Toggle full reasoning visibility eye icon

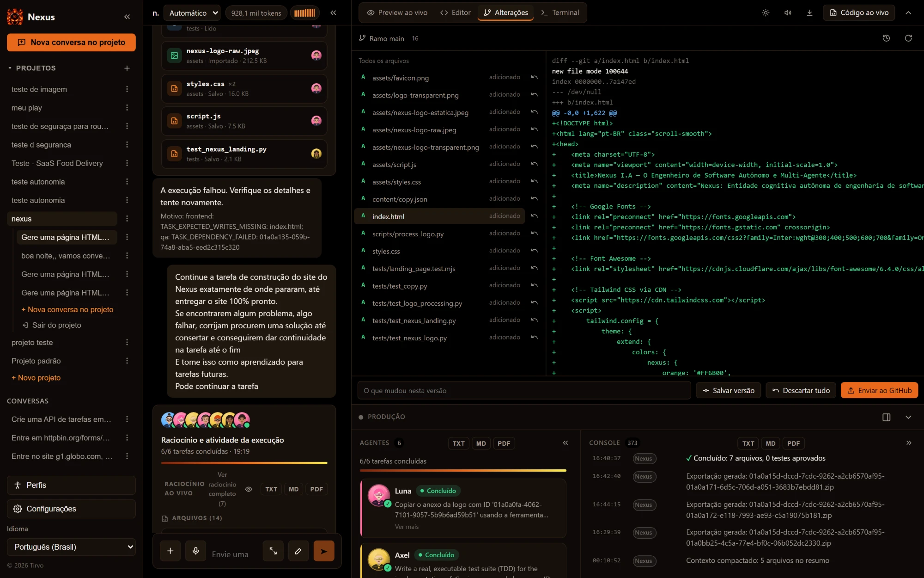click(x=249, y=489)
